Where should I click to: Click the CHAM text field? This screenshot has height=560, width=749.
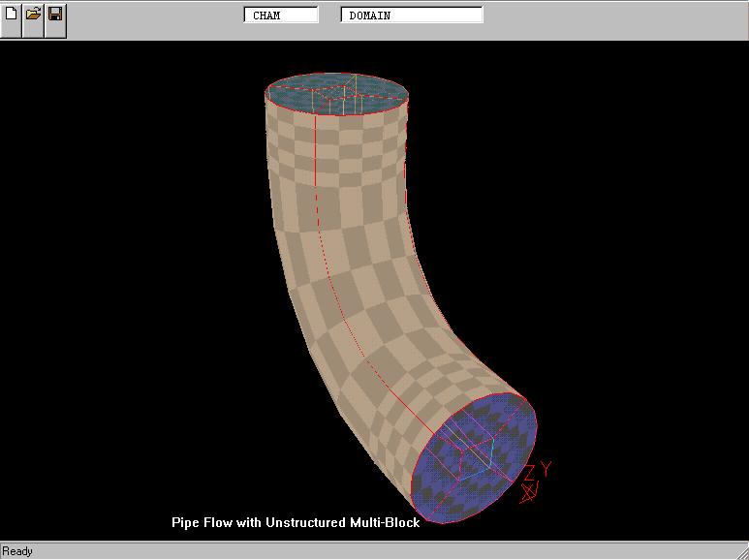[281, 16]
